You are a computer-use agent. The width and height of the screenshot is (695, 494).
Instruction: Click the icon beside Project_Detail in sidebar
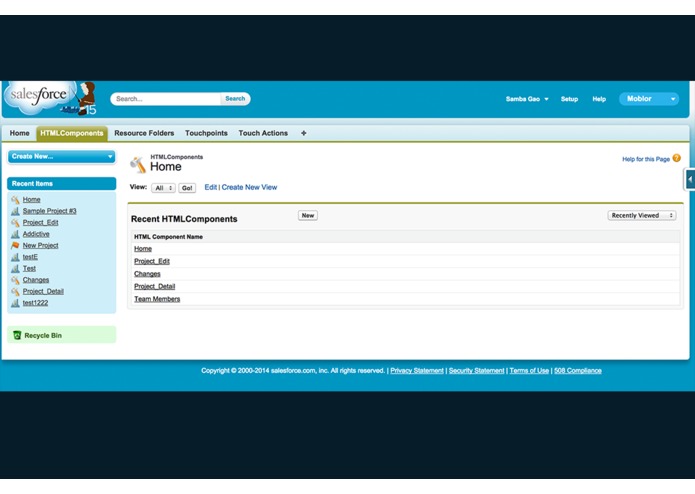pyautogui.click(x=16, y=292)
